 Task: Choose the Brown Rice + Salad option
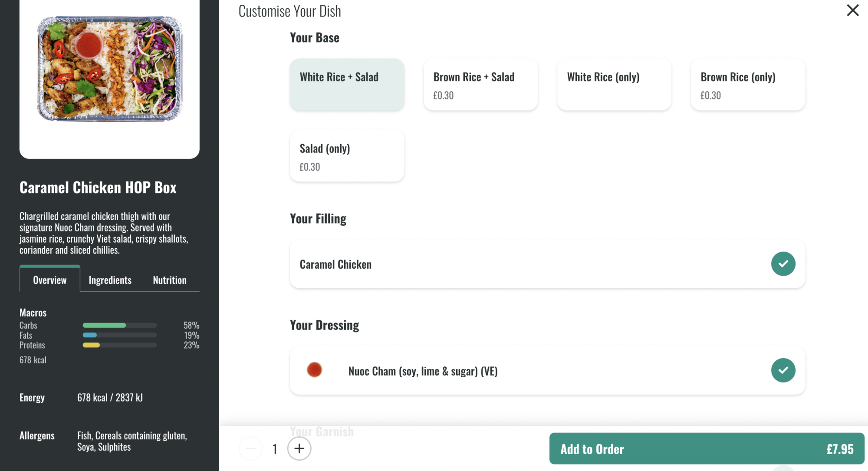tap(480, 85)
